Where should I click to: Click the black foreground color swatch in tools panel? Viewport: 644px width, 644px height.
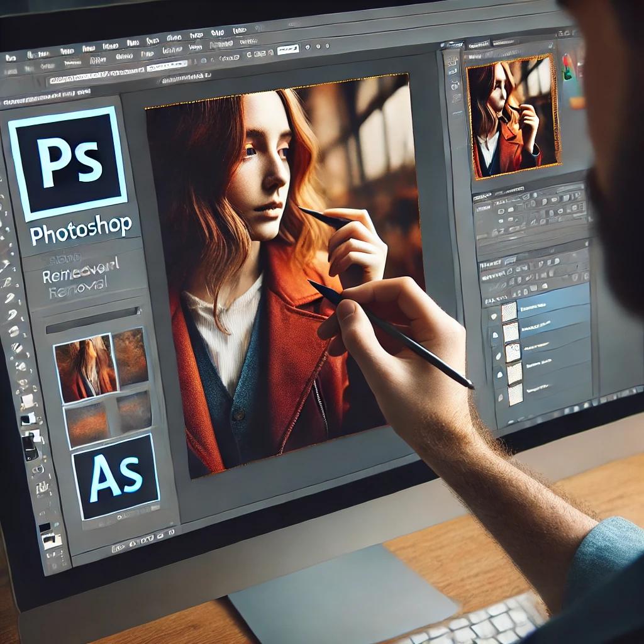click(x=45, y=528)
